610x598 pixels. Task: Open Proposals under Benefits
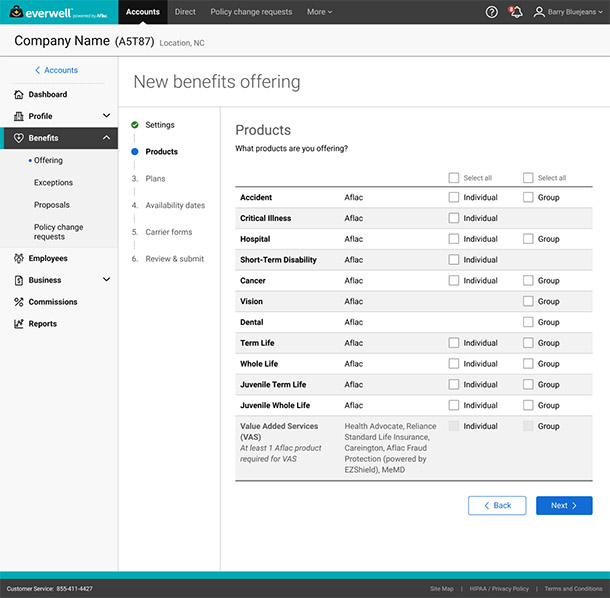coord(52,205)
